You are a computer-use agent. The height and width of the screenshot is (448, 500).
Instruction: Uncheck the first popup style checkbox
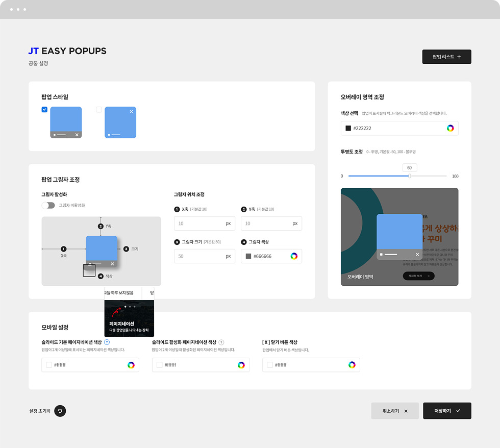click(44, 110)
